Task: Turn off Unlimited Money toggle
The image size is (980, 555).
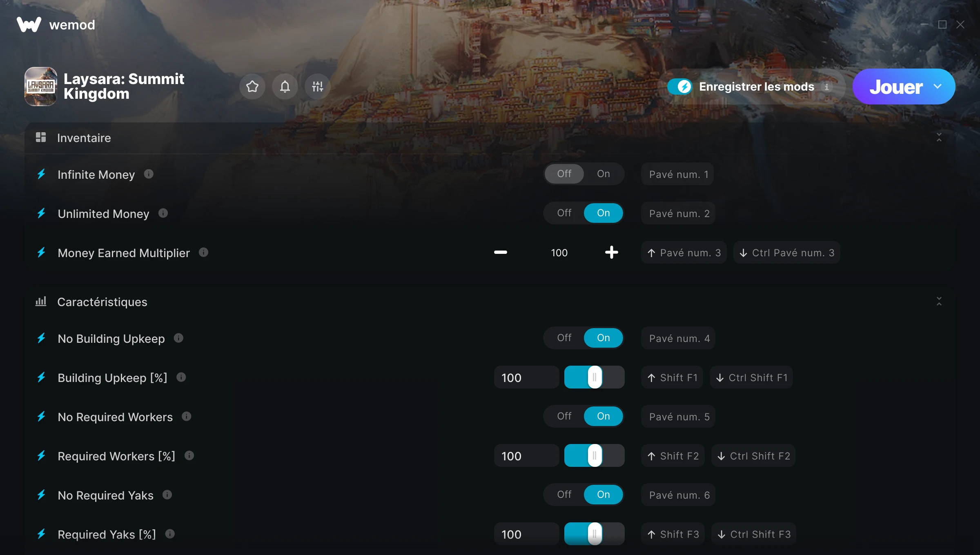Action: 564,213
